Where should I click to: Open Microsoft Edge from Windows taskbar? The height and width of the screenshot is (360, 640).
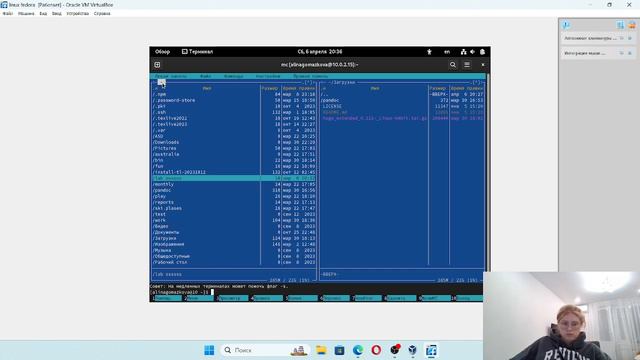tap(358, 350)
